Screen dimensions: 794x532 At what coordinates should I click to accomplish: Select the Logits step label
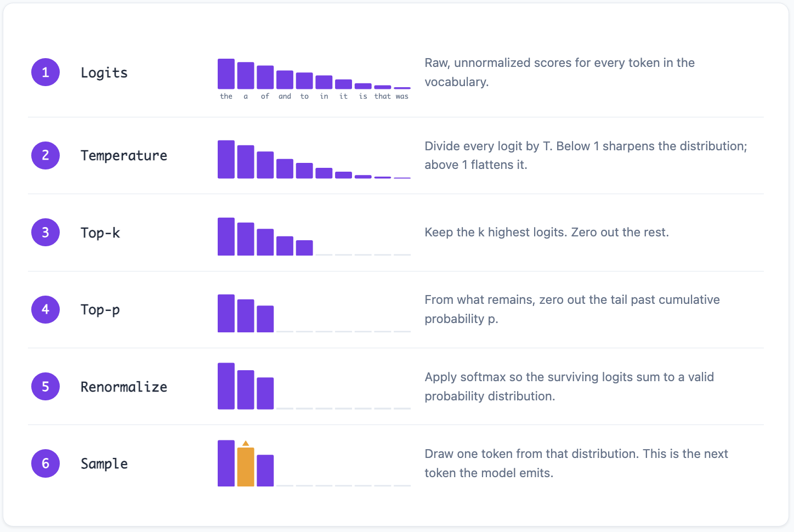coord(104,73)
